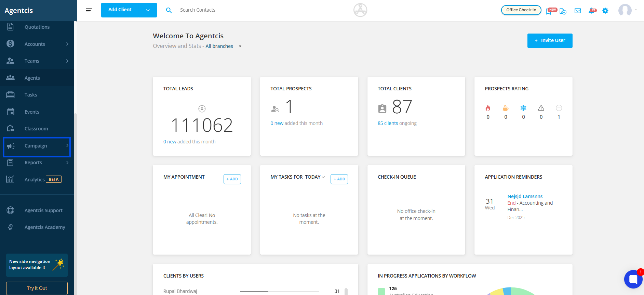Click Rupal Bhardwaj progress bar
The height and width of the screenshot is (295, 644).
(279, 292)
